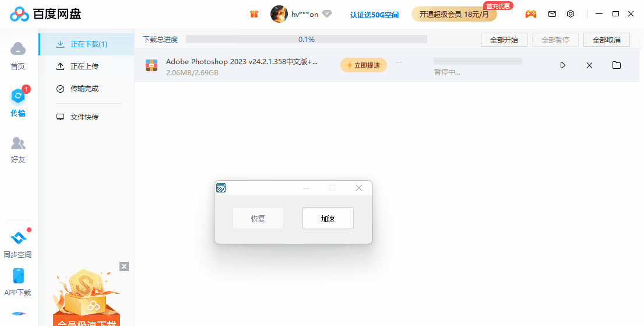644x326 pixels.
Task: Click the Photoshop download item progress bar
Action: click(x=478, y=61)
